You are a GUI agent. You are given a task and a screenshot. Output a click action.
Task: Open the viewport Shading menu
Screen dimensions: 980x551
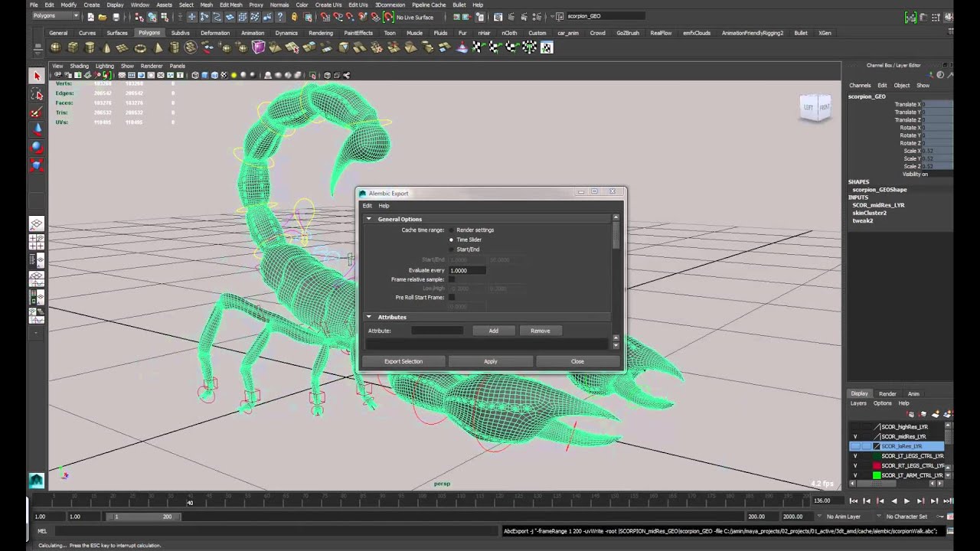coord(80,66)
